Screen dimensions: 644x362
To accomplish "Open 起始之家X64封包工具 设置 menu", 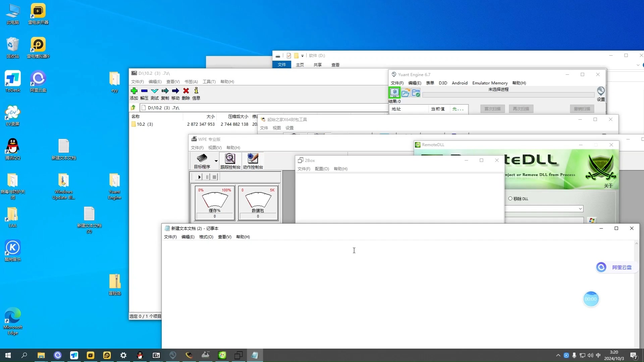I will 289,128.
